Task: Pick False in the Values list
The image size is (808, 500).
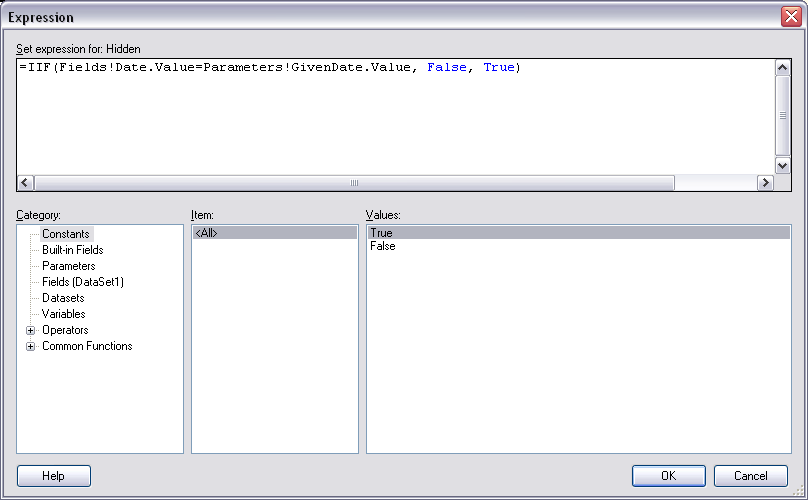Action: click(382, 246)
